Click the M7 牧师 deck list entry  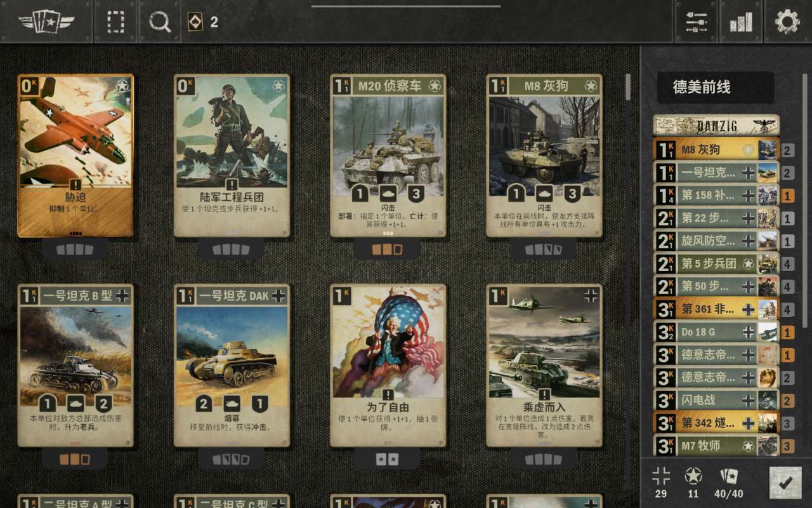(716, 446)
